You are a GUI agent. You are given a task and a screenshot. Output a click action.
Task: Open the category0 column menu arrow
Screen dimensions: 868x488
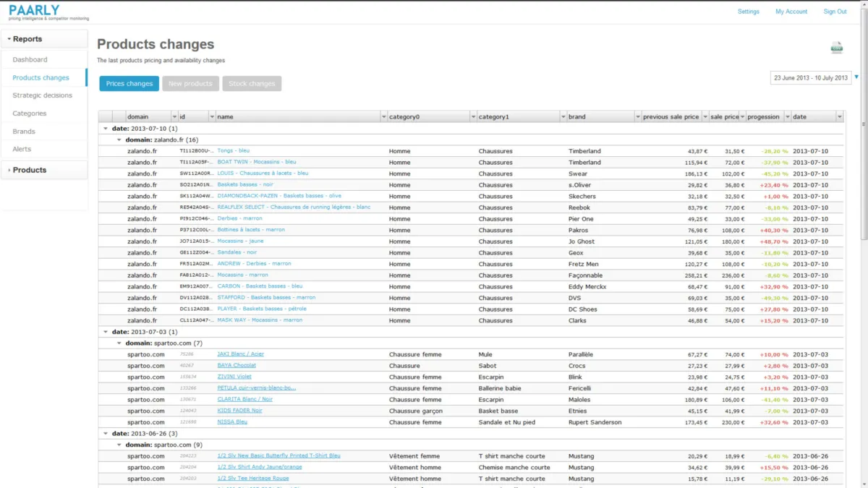[x=473, y=116]
